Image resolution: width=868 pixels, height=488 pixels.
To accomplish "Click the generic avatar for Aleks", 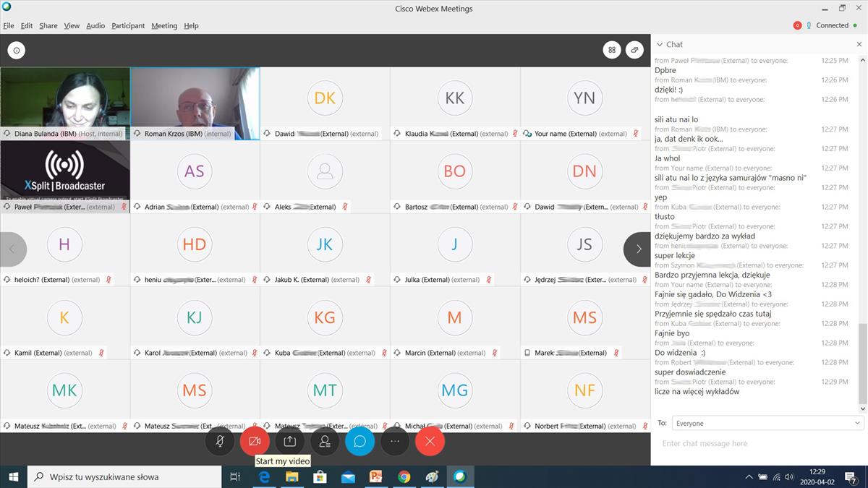I will [x=325, y=171].
